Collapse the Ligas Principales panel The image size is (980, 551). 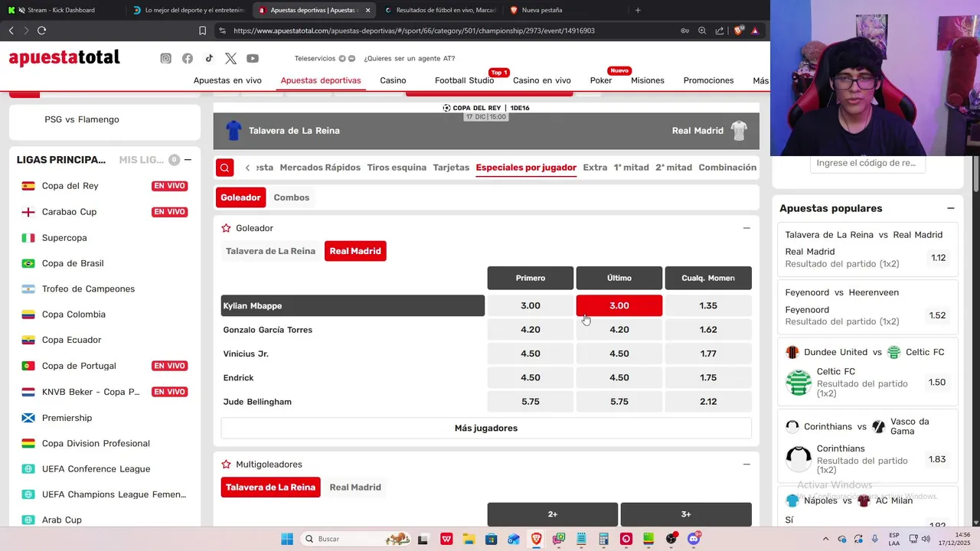(188, 160)
